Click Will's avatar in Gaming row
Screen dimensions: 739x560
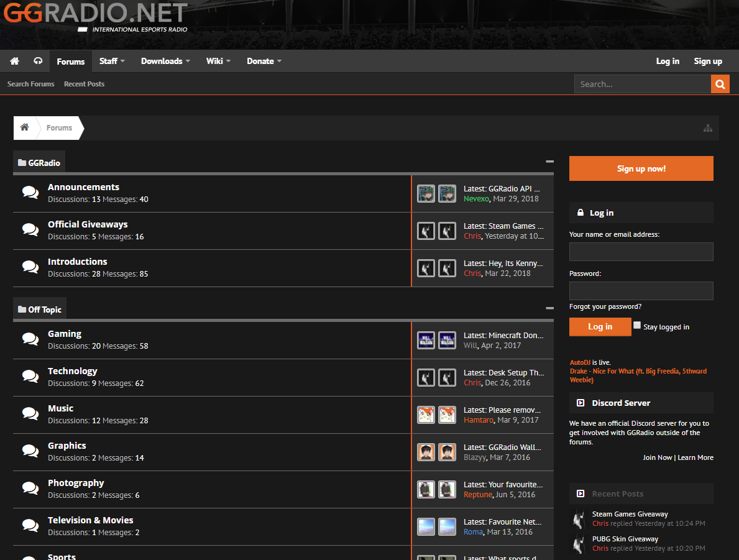[426, 341]
